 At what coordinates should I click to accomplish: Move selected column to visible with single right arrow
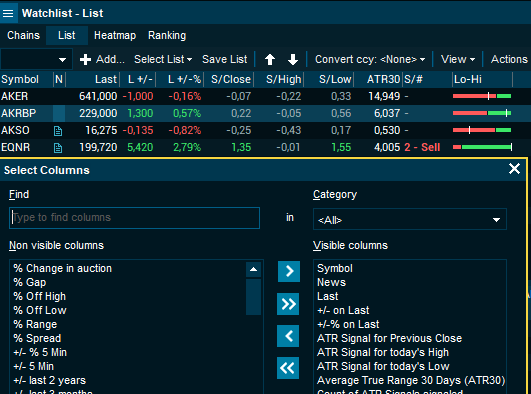[289, 271]
